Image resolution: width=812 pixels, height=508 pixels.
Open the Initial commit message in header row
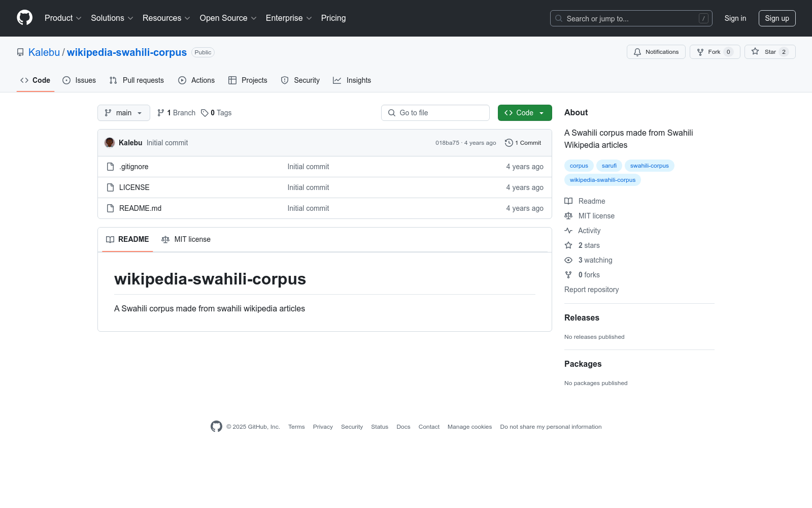coord(167,143)
